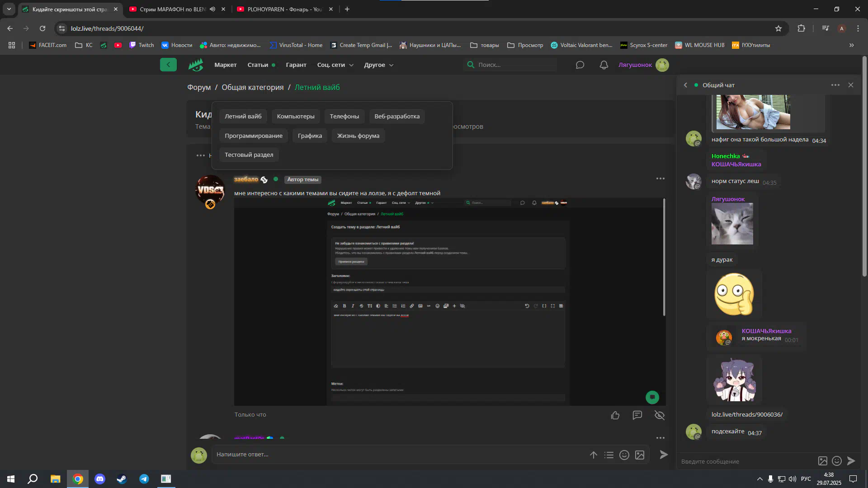Screen dimensions: 868x488
Task: Go to Форум breadcrumb link
Action: click(199, 88)
